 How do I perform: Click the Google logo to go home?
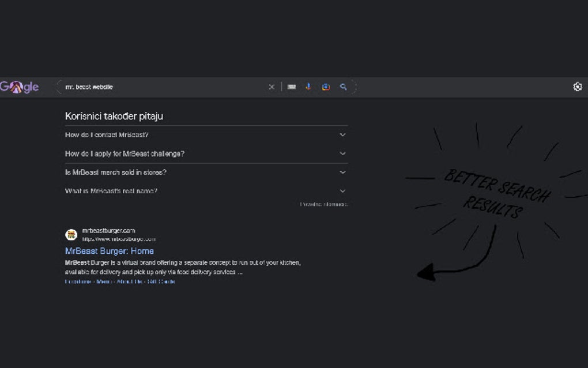point(19,87)
